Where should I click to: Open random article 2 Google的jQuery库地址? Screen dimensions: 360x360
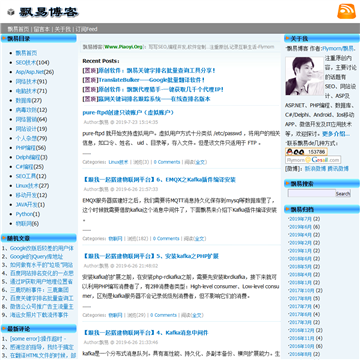tap(36, 257)
